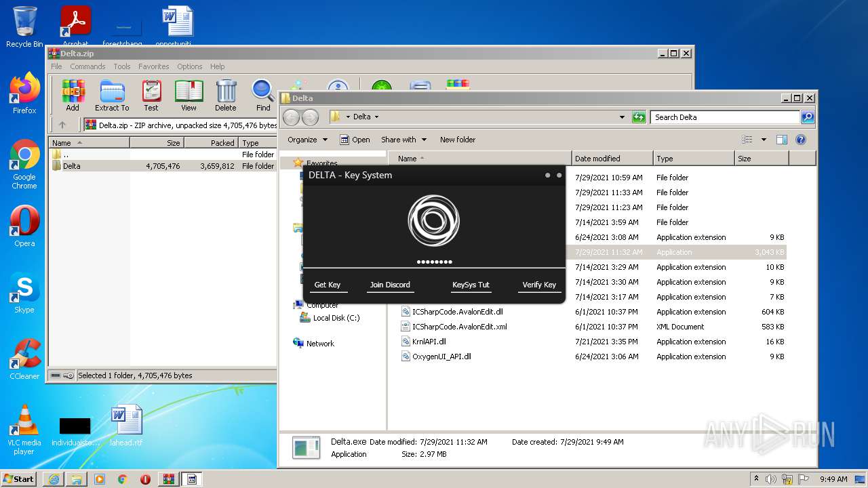
Task: Click the Forward arrow in Delta explorer window
Action: tap(310, 117)
